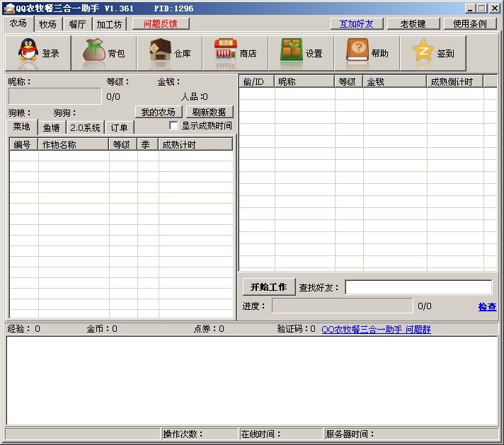504x445 pixels.
Task: Sort by 编号 column header
Action: 24,144
